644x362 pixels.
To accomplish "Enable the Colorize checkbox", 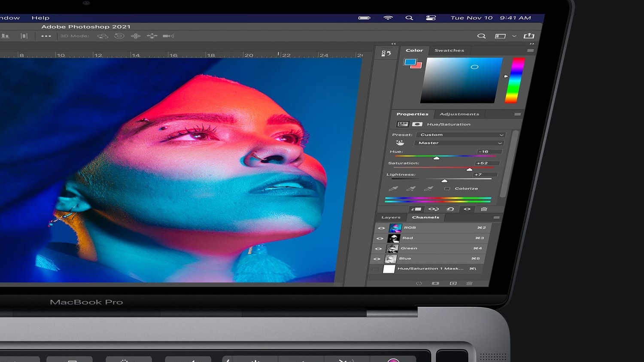I will (447, 189).
